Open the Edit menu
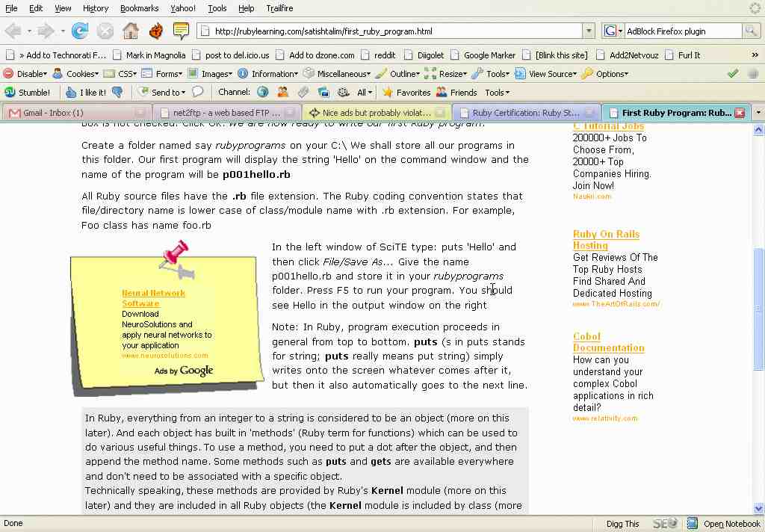This screenshot has width=765, height=532. click(36, 8)
